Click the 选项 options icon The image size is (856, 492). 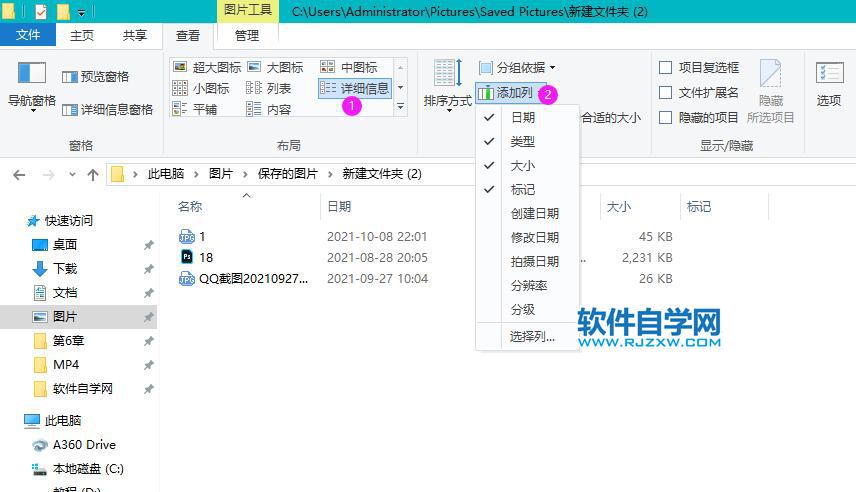(x=829, y=83)
